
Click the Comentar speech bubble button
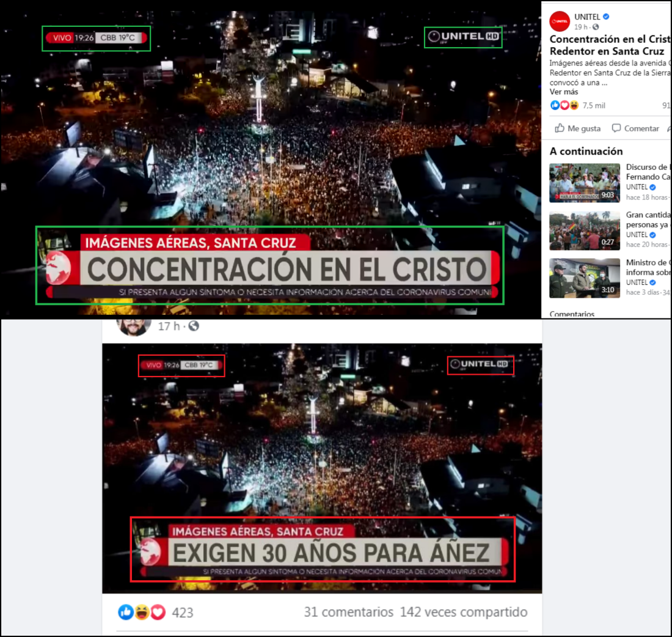(635, 128)
